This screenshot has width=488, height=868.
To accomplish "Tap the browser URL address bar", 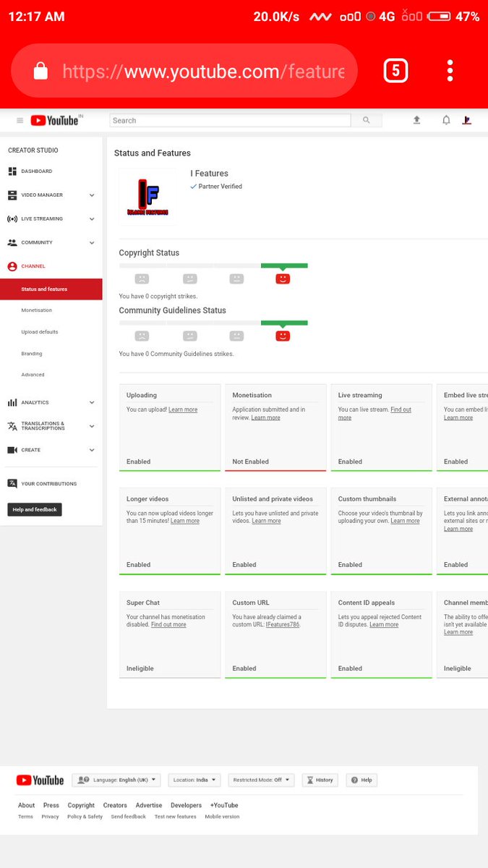I will (x=184, y=71).
